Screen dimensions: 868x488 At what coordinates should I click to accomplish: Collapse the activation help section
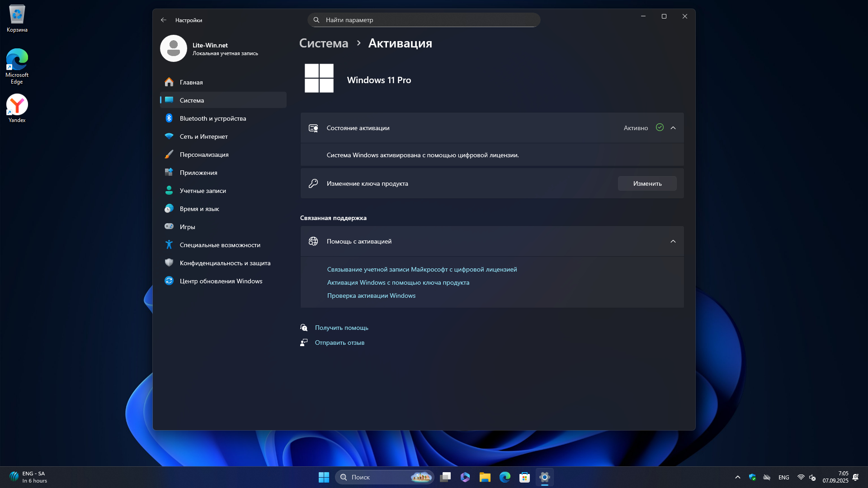pos(673,241)
